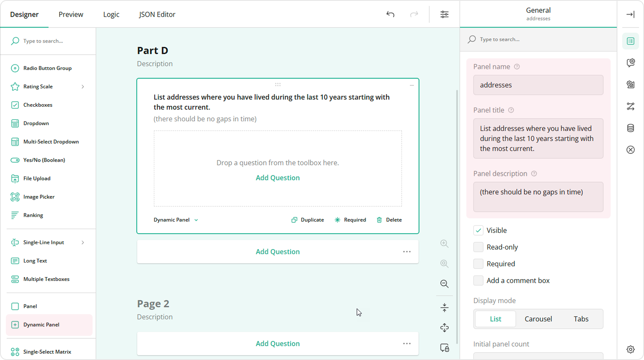This screenshot has width=644, height=360.
Task: Uncheck the Visible checkbox
Action: (478, 230)
